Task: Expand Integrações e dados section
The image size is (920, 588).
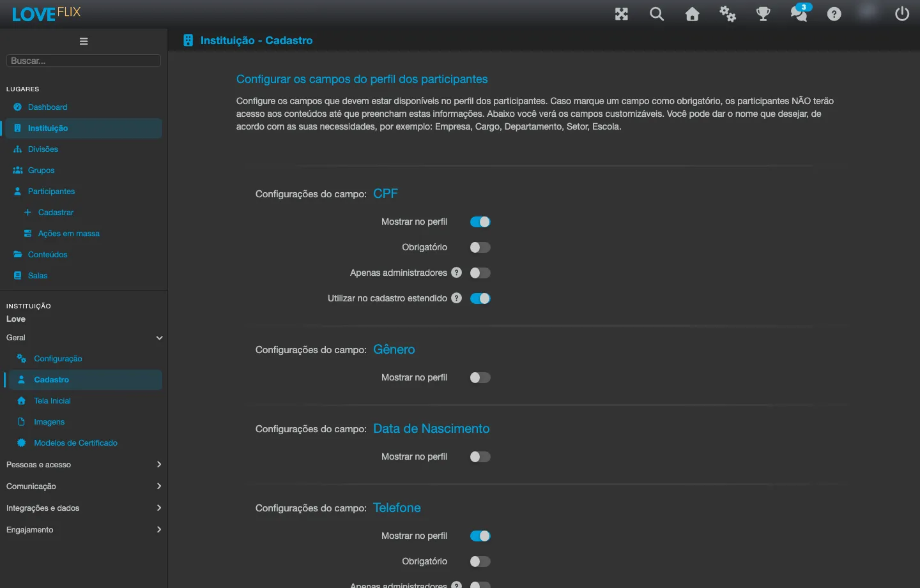Action: point(84,508)
